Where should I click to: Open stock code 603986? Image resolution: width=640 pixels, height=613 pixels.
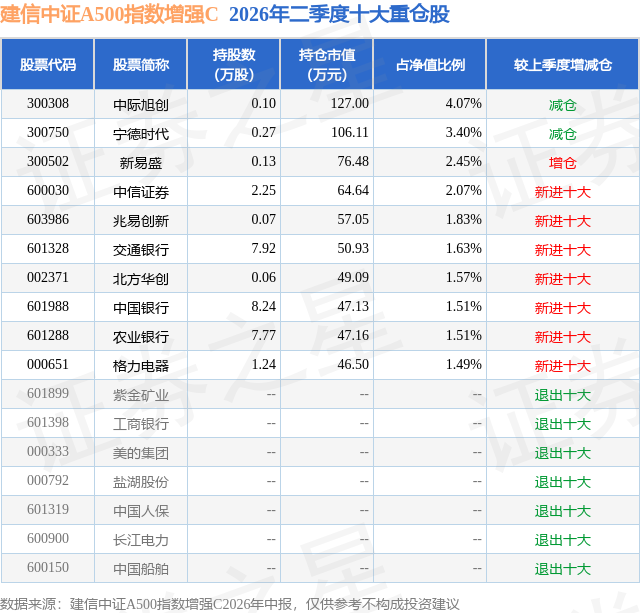pos(48,220)
